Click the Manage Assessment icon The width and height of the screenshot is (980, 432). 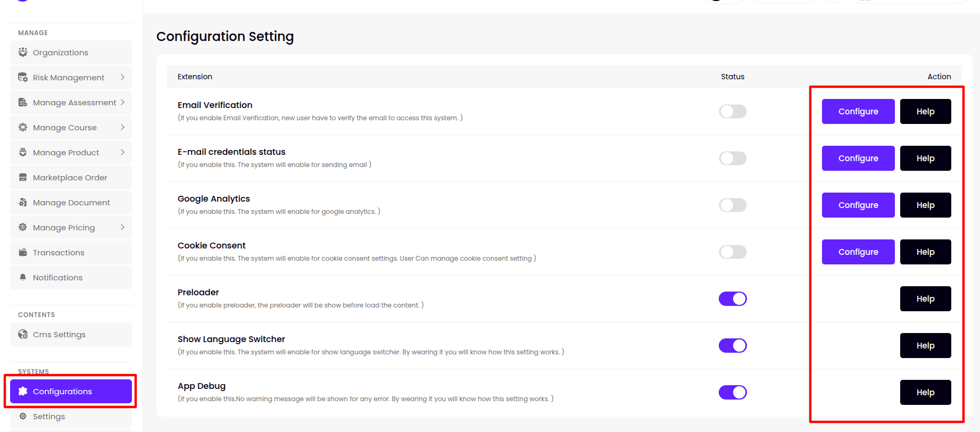[23, 102]
